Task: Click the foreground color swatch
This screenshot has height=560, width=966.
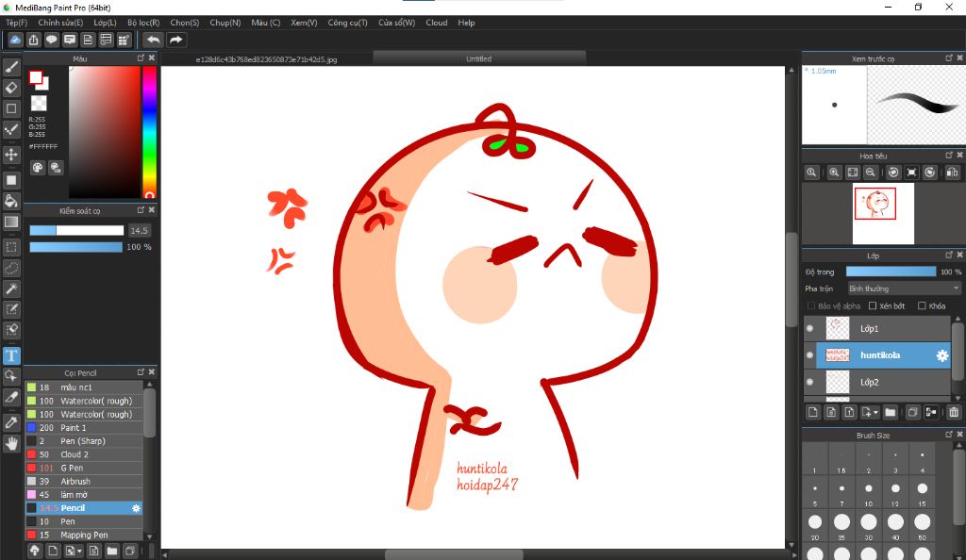Action: (x=36, y=77)
